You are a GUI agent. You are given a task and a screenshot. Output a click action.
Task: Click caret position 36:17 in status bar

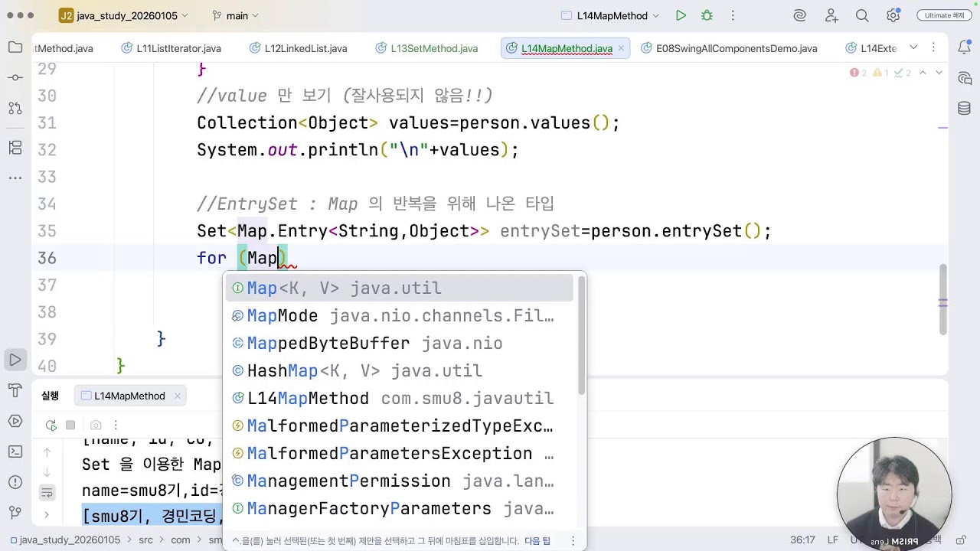point(802,540)
